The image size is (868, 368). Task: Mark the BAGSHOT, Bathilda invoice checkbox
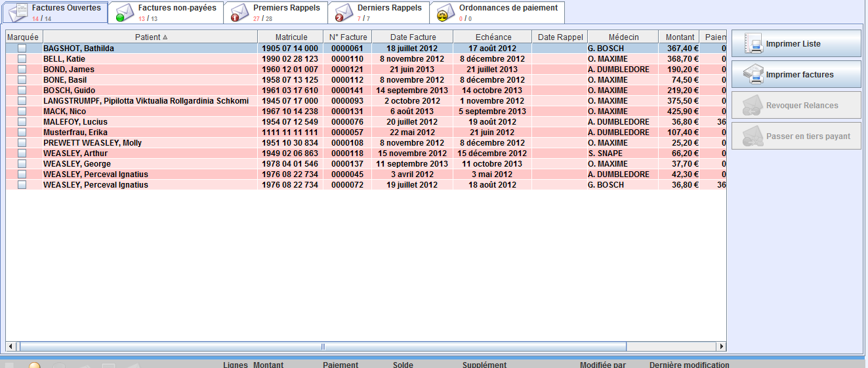coord(22,49)
